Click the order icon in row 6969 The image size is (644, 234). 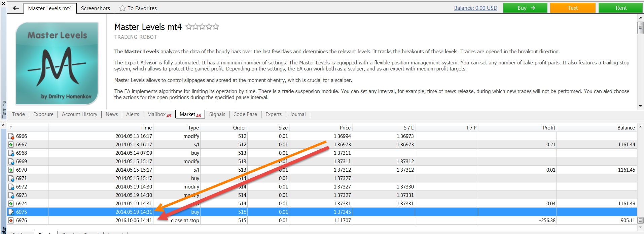pos(11,162)
